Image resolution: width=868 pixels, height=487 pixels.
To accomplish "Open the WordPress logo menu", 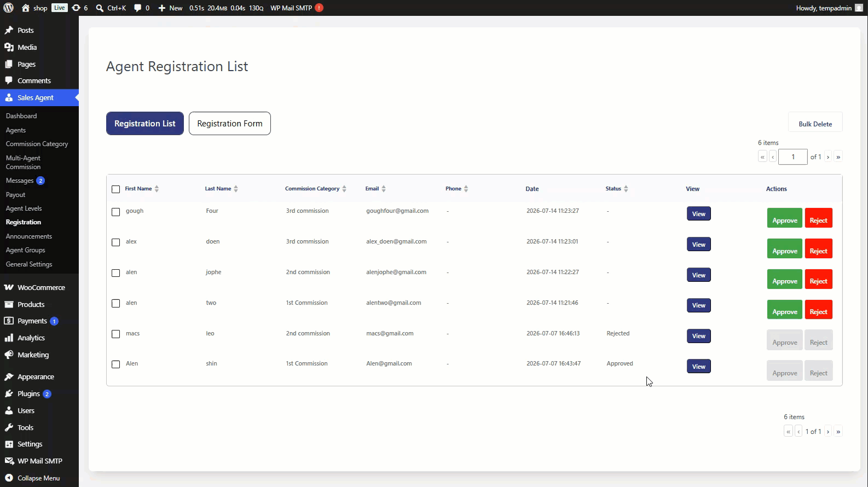I will pos(8,8).
